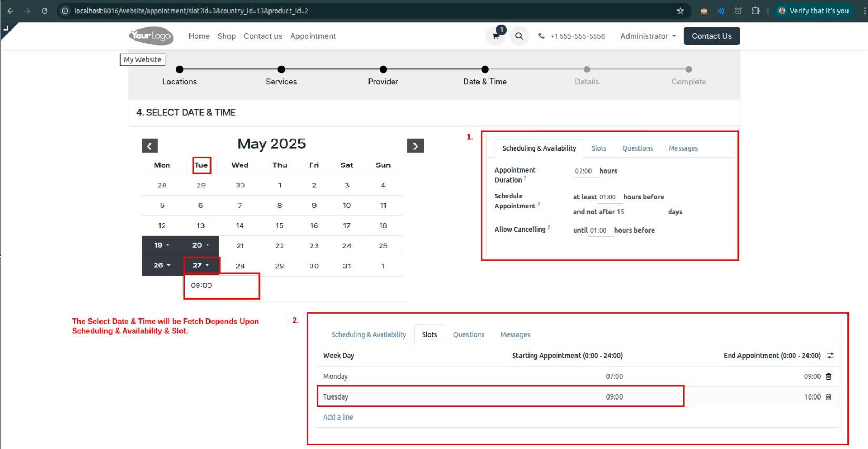Viewport: 868px width, 449px height.
Task: Expand time slots for May 19
Action: (x=162, y=245)
